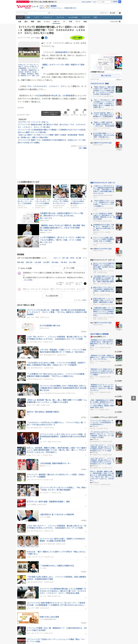The height and width of the screenshot is (644, 138).
Task: Open マイページ
Action: click(103, 13)
